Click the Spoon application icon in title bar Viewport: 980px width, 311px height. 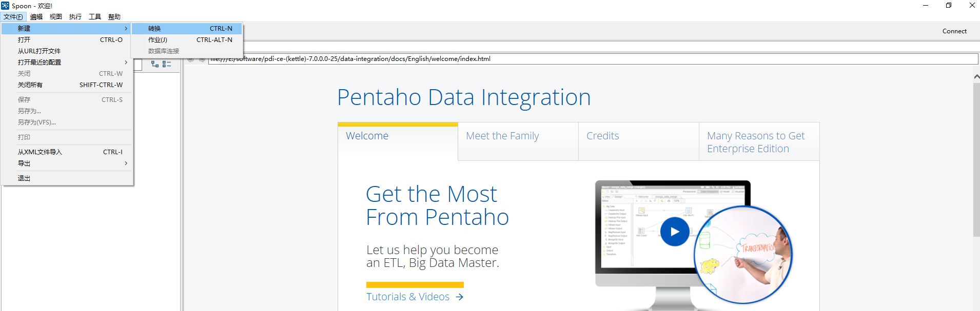[x=5, y=6]
